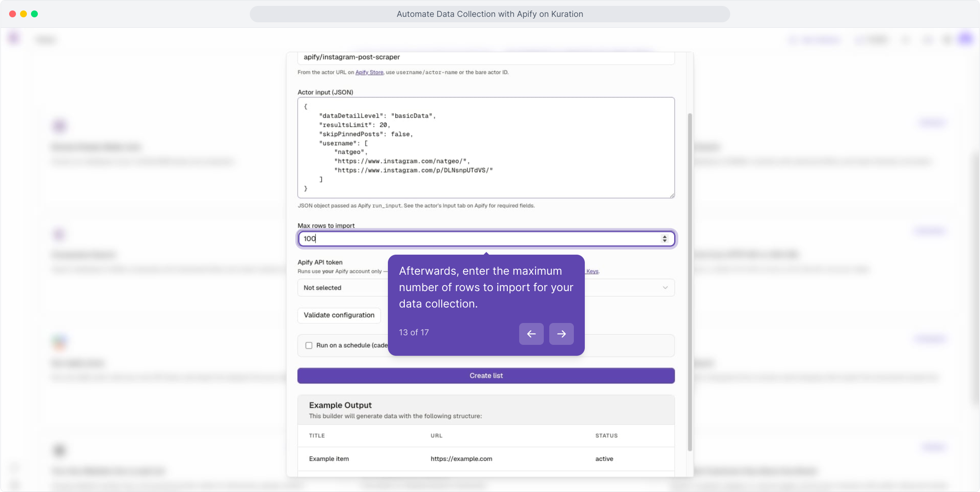This screenshot has height=492, width=980.
Task: Click the Validate configuration button
Action: pyautogui.click(x=339, y=315)
